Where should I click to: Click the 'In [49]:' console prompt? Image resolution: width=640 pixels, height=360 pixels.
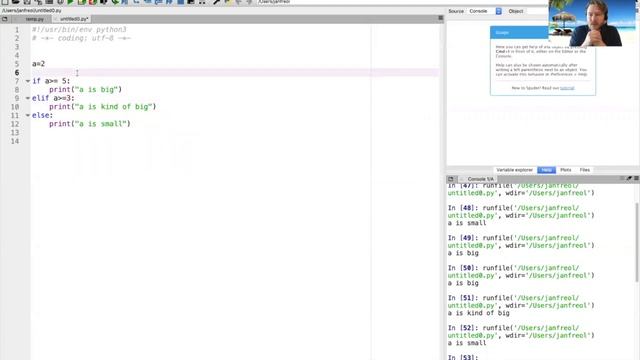463,238
